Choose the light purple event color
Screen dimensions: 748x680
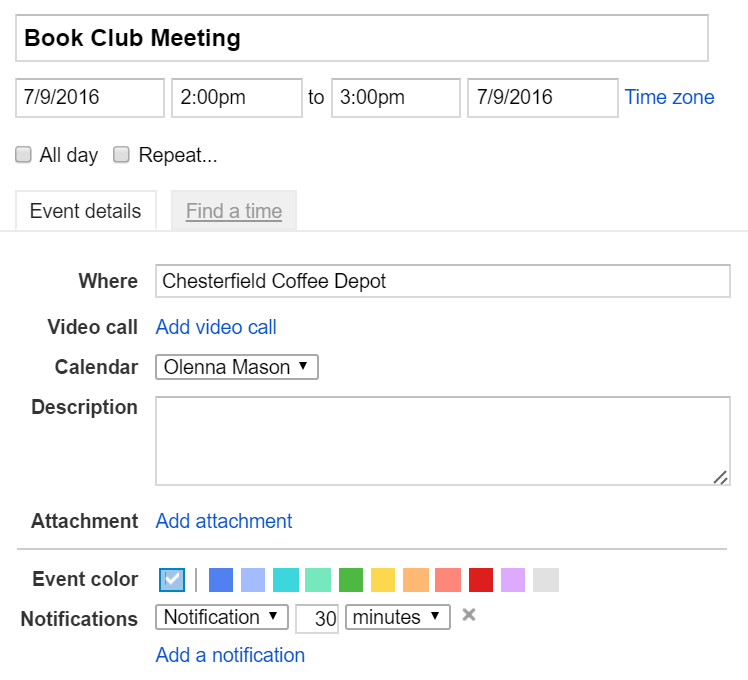coord(513,580)
